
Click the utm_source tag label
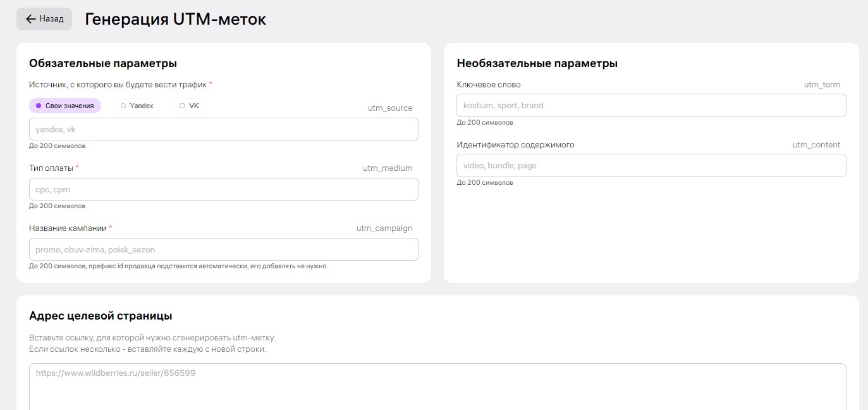point(390,108)
